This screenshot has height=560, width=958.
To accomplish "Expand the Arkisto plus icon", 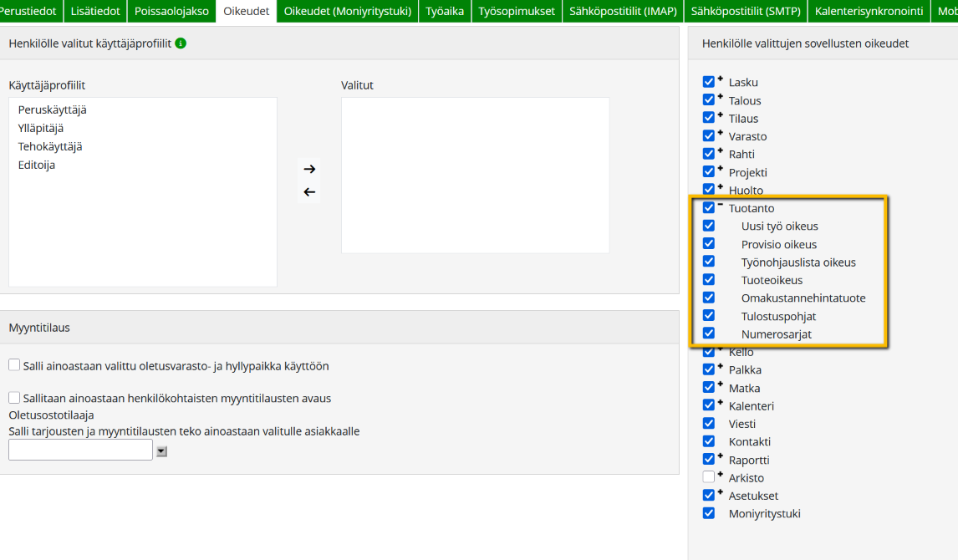I will 721,474.
